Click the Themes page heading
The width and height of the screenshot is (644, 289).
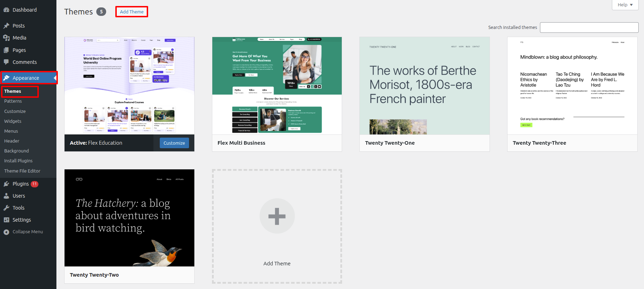pos(78,12)
